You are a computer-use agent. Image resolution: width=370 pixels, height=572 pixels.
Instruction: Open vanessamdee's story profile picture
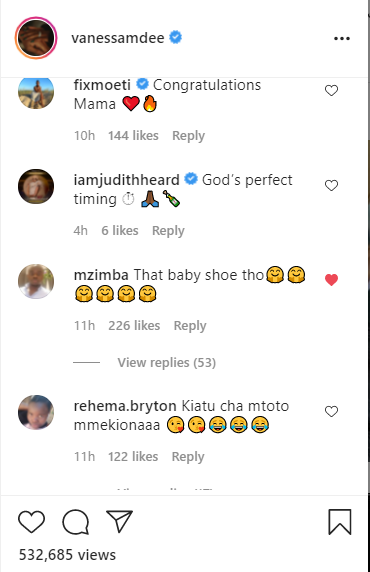point(36,38)
